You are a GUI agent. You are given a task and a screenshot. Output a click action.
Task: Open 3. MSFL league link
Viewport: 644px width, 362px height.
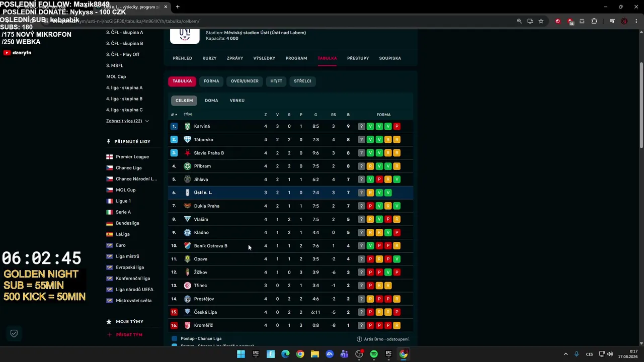[115, 65]
